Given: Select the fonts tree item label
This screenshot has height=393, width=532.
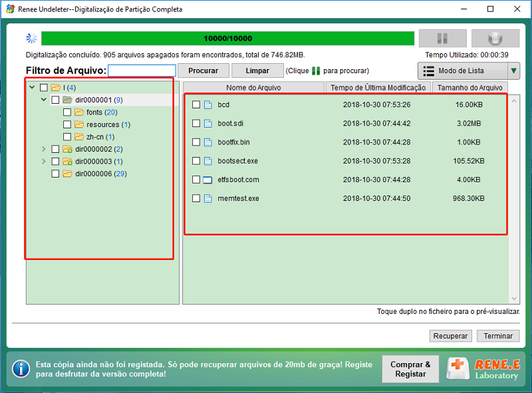Looking at the screenshot, I should point(102,112).
